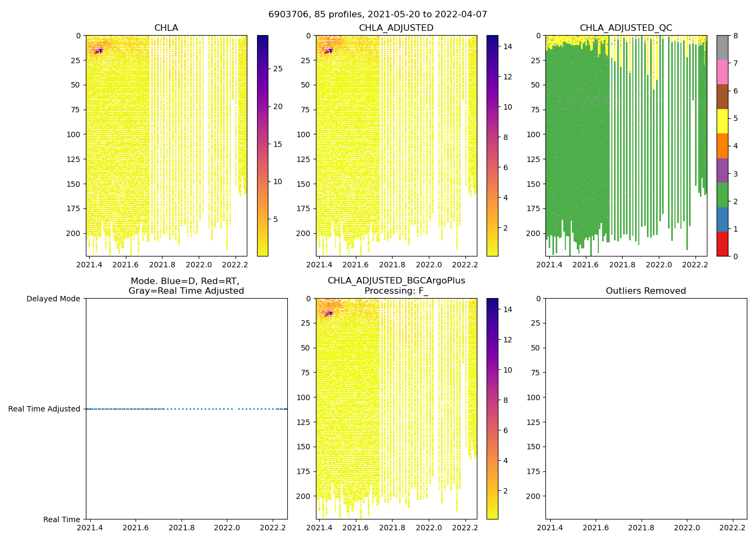Screen dimensions: 756x540
Task: Click the gray segment of the QC colorbar
Action: [722, 48]
